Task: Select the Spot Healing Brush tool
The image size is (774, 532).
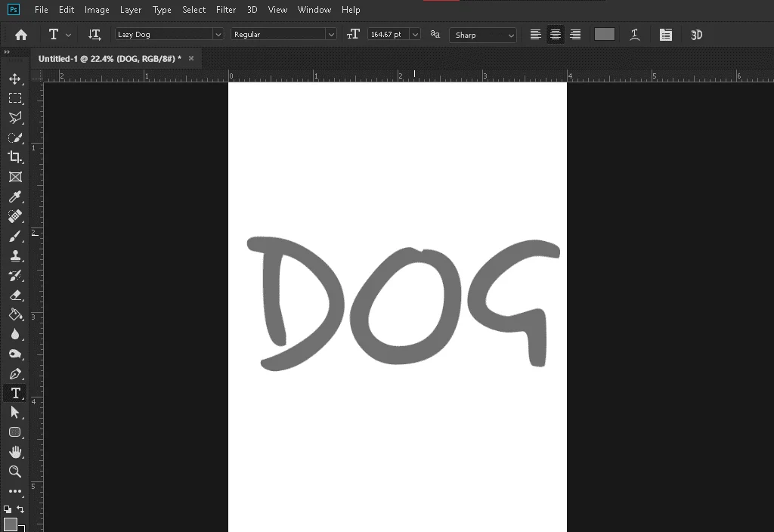Action: pos(15,216)
